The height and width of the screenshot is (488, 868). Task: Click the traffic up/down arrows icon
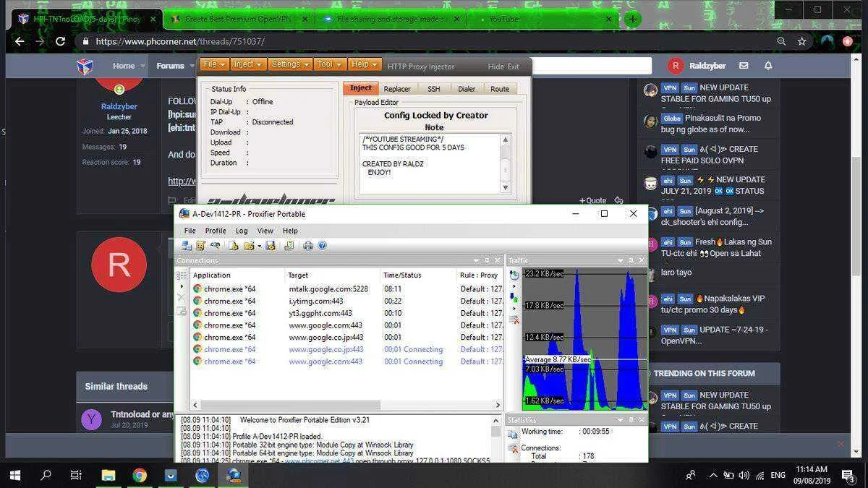514,296
